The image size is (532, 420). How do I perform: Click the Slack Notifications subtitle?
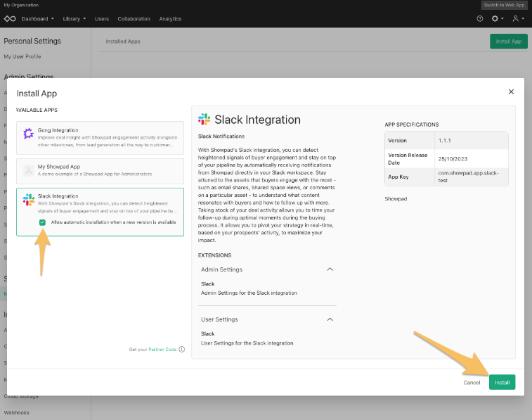pyautogui.click(x=221, y=136)
